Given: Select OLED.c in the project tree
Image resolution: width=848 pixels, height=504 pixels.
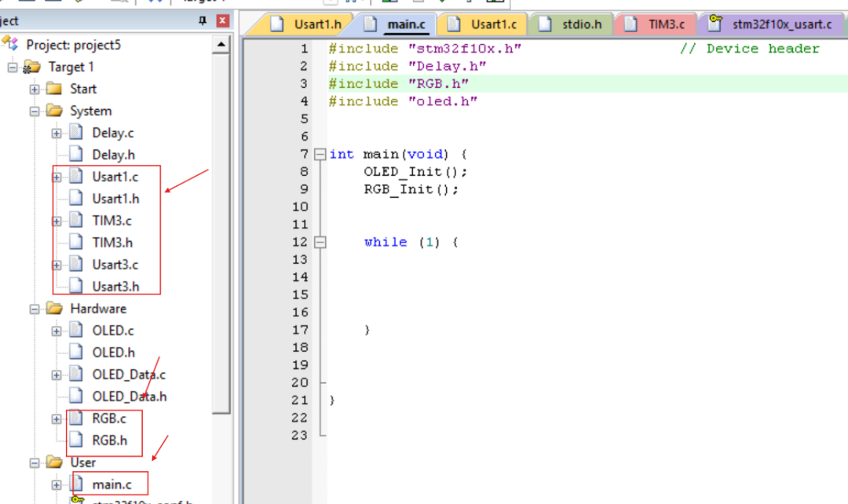Looking at the screenshot, I should pos(112,331).
